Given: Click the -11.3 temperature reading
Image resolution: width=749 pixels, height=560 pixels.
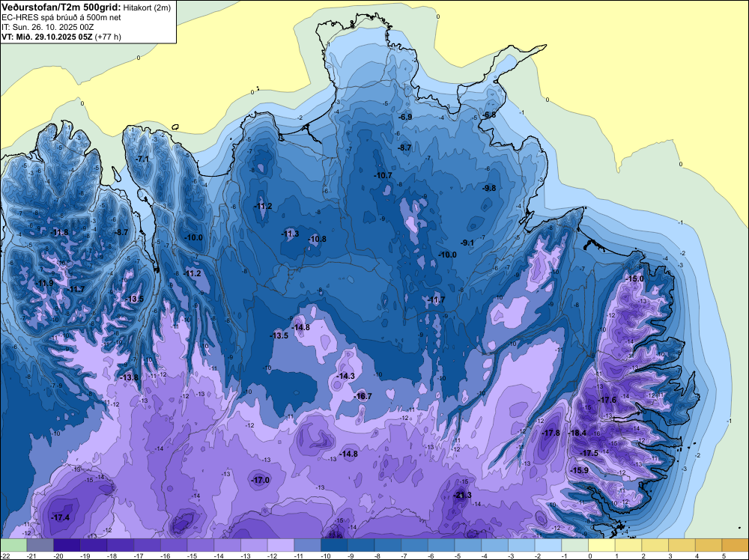Looking at the screenshot, I should tap(291, 234).
